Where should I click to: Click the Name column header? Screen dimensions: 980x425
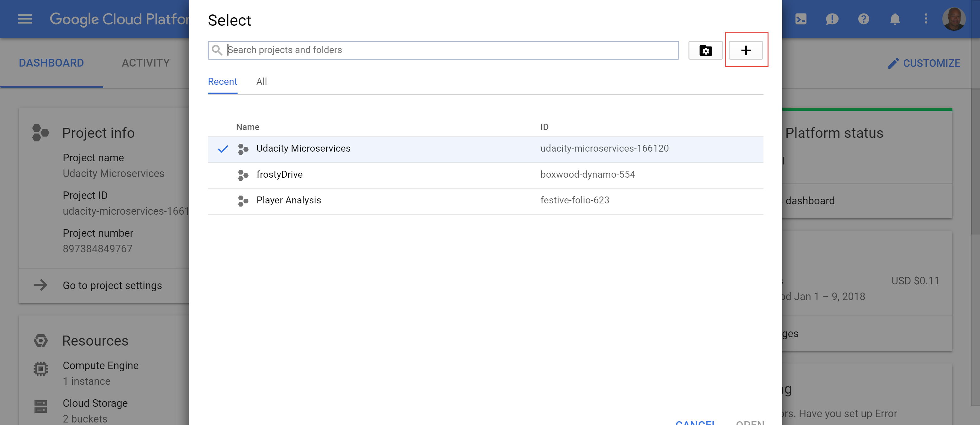tap(248, 127)
